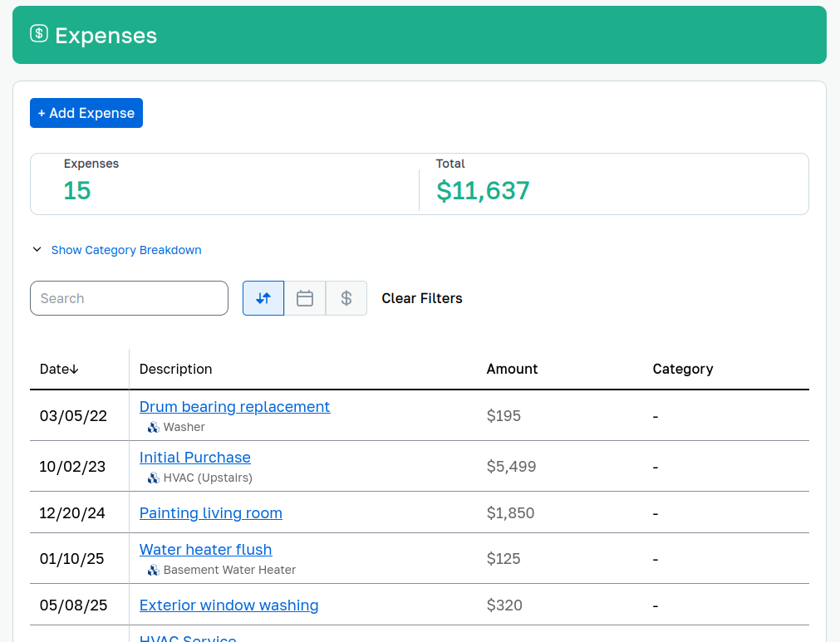This screenshot has width=840, height=642.
Task: Click the asset icon beside HVAC (Upstairs)
Action: [151, 478]
